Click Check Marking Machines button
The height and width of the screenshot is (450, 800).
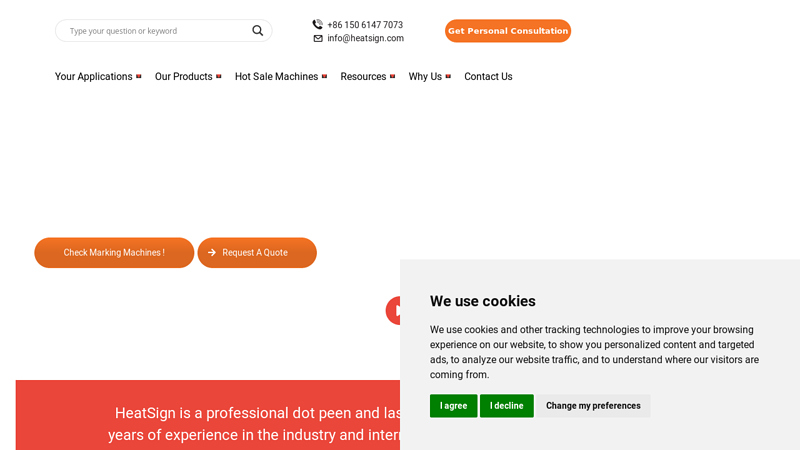tap(114, 253)
